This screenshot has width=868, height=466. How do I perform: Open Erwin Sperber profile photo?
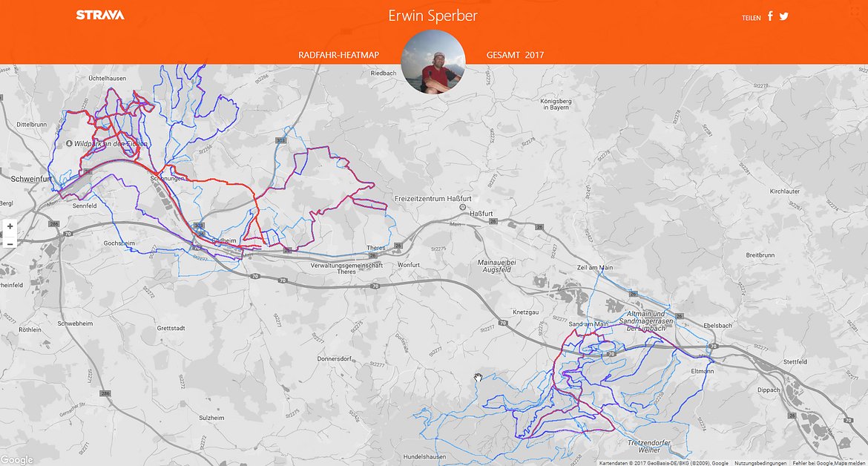click(433, 62)
